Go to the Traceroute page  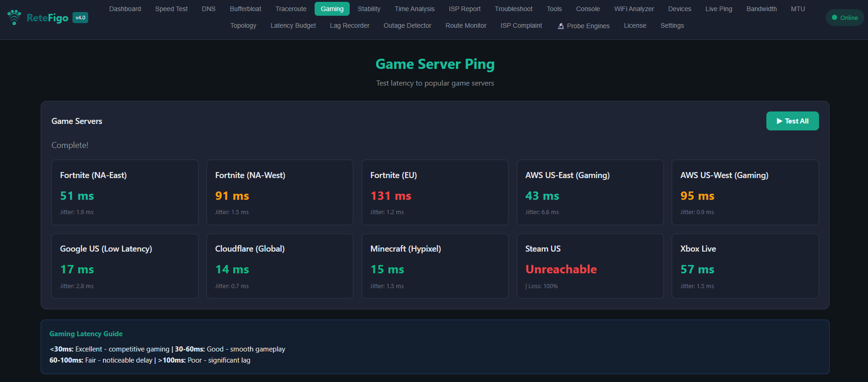(x=291, y=9)
